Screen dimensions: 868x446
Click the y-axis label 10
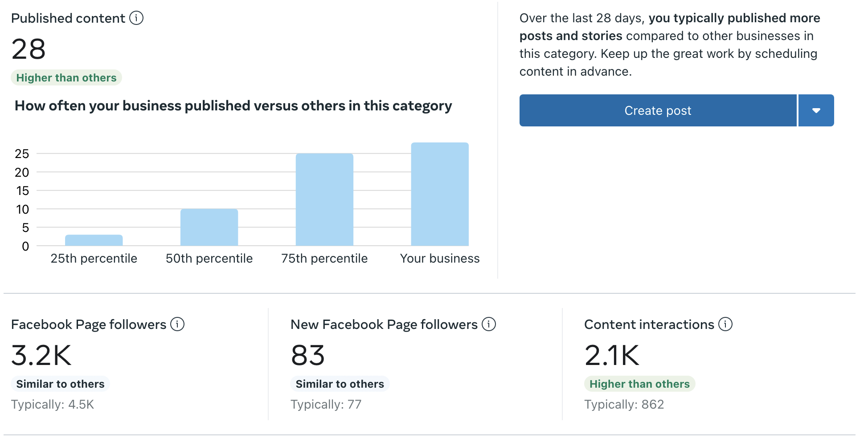pyautogui.click(x=22, y=209)
